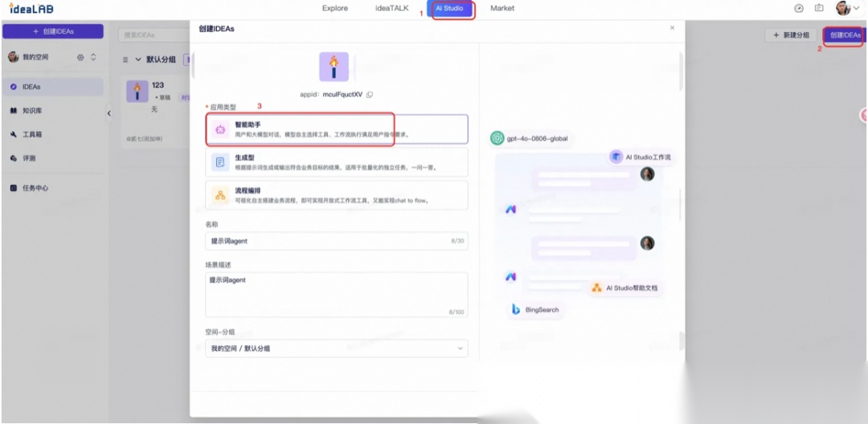The width and height of the screenshot is (868, 424).
Task: Open the user avatar menu
Action: (x=848, y=8)
